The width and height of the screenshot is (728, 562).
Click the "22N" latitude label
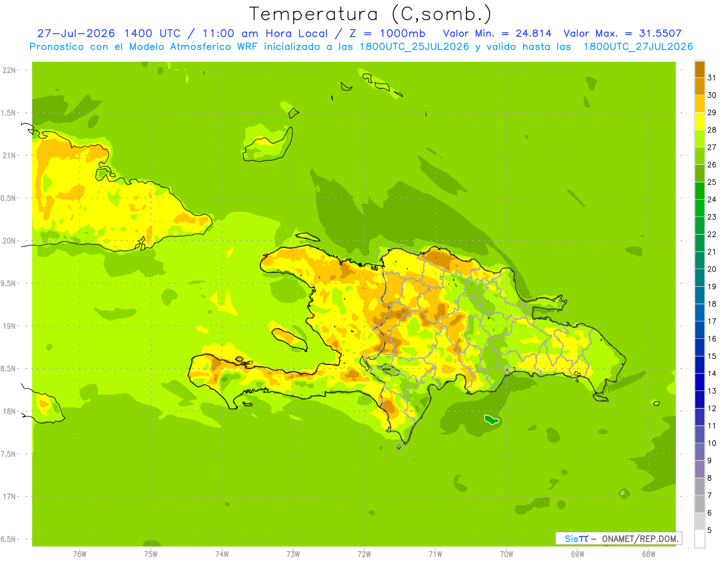(x=10, y=70)
